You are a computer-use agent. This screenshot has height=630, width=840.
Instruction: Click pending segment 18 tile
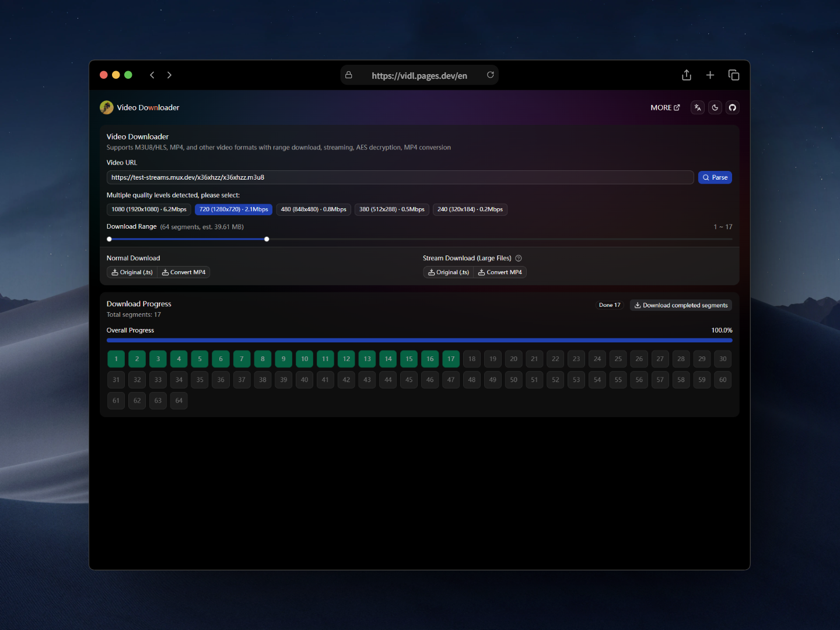click(x=472, y=359)
